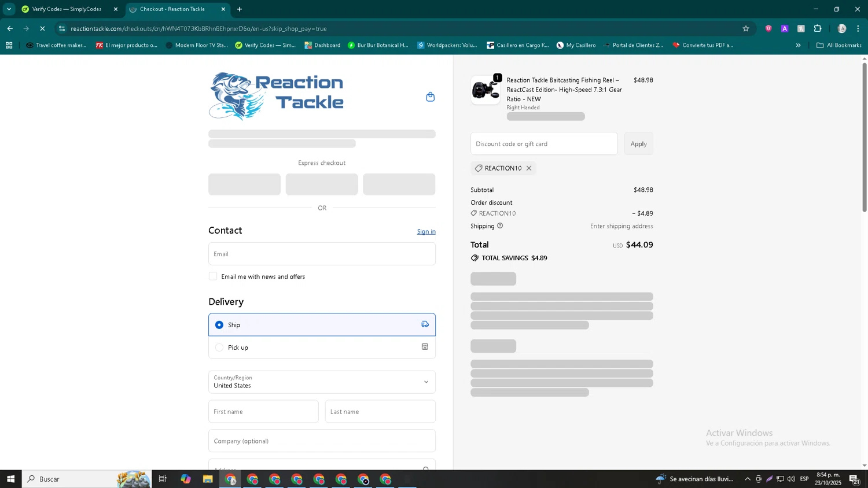Open Chrome profile avatar
This screenshot has width=868, height=488.
coord(842,28)
